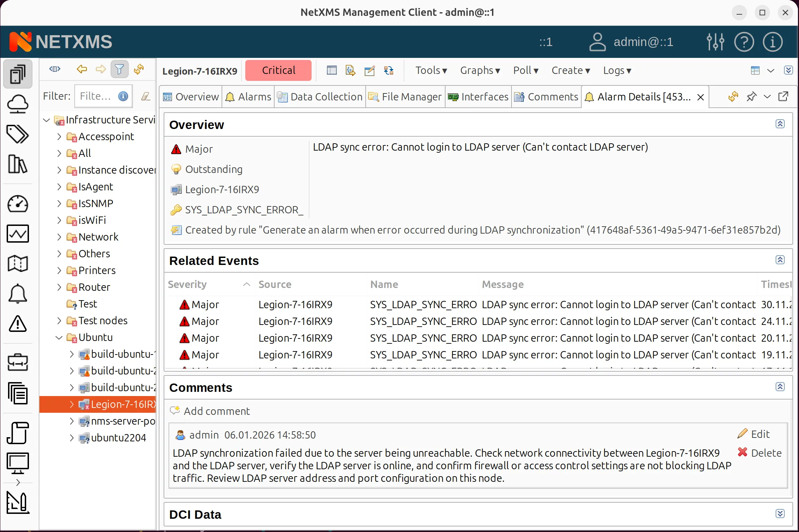
Task: Open the Alarms perspective bell icon in sidebar
Action: point(17,294)
